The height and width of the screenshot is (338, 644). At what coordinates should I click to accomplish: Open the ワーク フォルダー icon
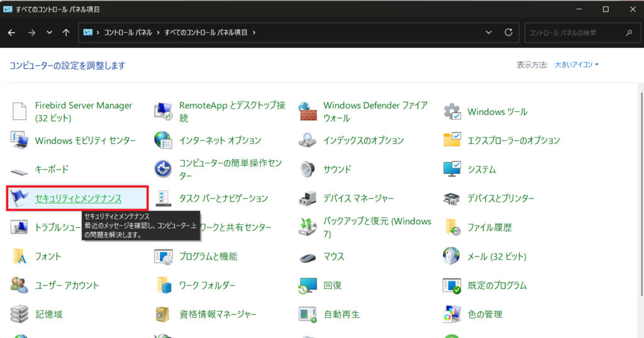tap(164, 285)
